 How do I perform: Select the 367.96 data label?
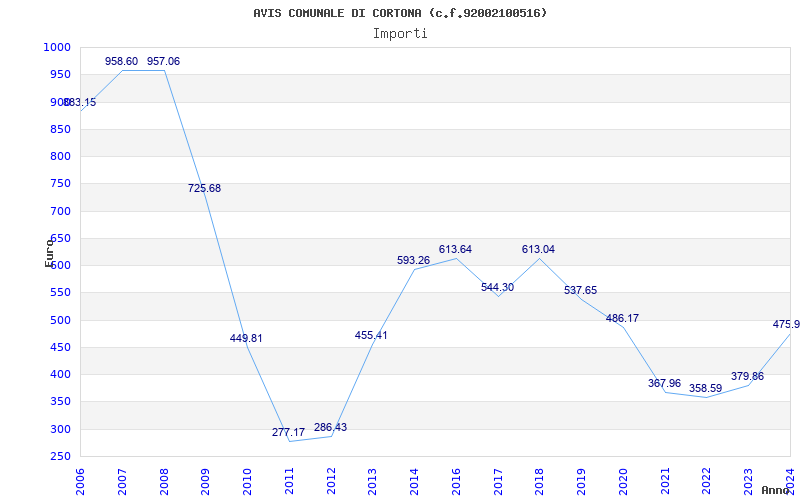(664, 383)
